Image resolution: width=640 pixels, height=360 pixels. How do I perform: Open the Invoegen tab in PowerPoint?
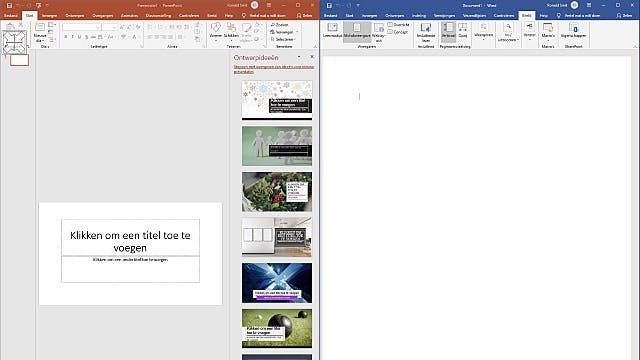[x=50, y=16]
